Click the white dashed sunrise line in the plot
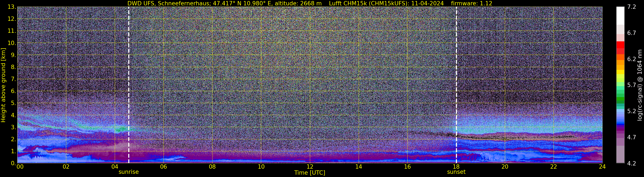 (129, 85)
